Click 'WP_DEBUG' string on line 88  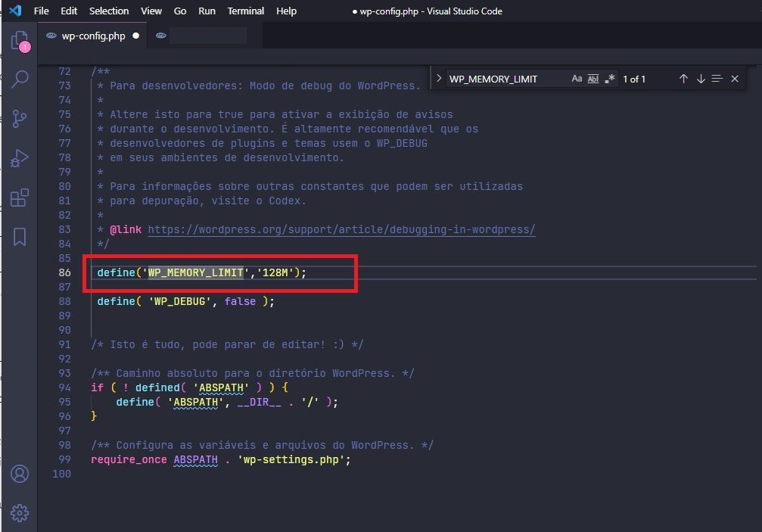pos(180,301)
